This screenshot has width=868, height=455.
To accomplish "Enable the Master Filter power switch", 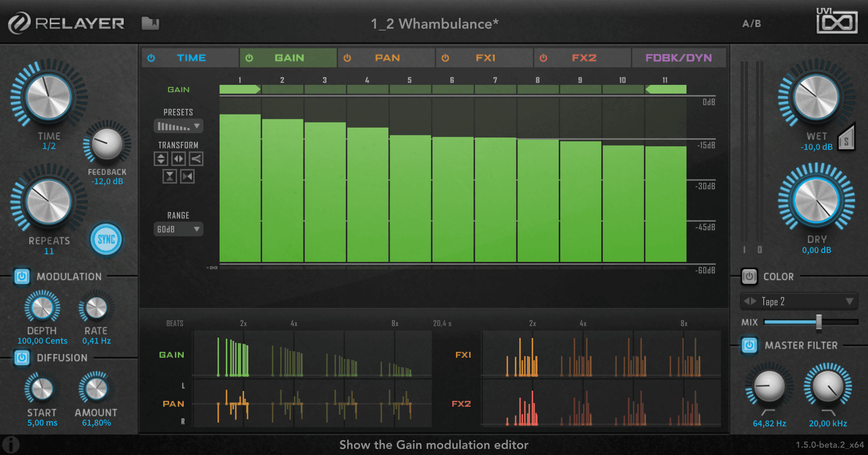I will tap(749, 345).
